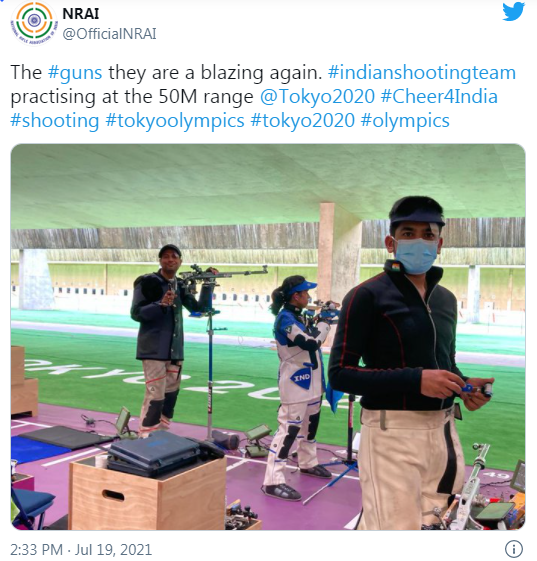The image size is (537, 561).
Task: Open the #tokyoolympics hashtag link
Action: click(x=175, y=121)
